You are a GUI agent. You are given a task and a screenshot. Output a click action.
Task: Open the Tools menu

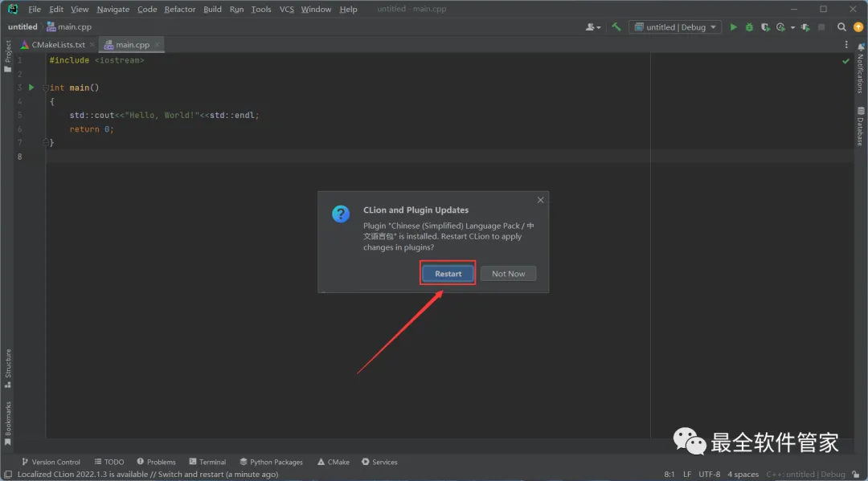[260, 10]
